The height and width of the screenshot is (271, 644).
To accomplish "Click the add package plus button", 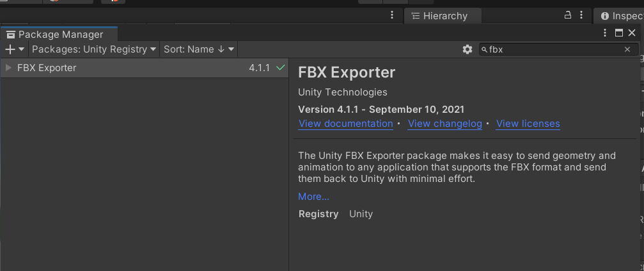I will click(x=11, y=49).
